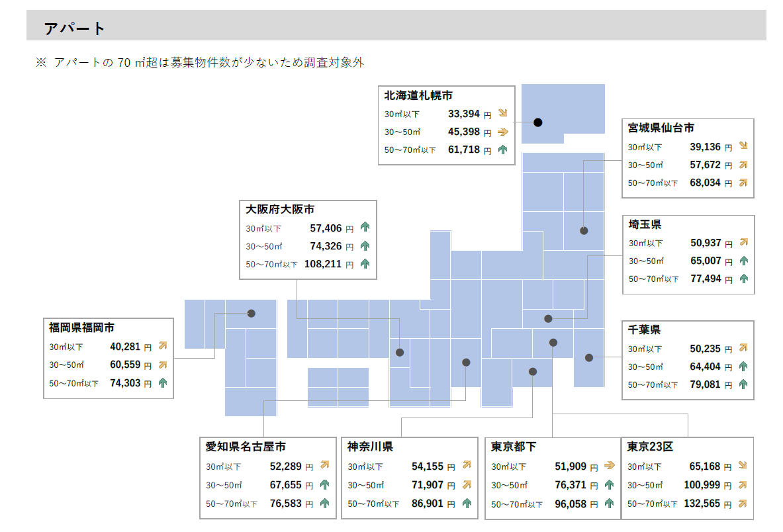Click the black Sapporo marker dot on Hokkaido
Screen dimensions: 783x532
click(538, 122)
